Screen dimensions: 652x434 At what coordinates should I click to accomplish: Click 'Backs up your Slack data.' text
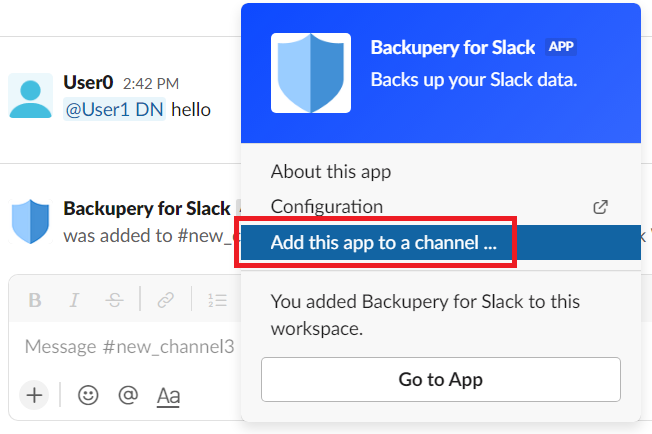474,80
